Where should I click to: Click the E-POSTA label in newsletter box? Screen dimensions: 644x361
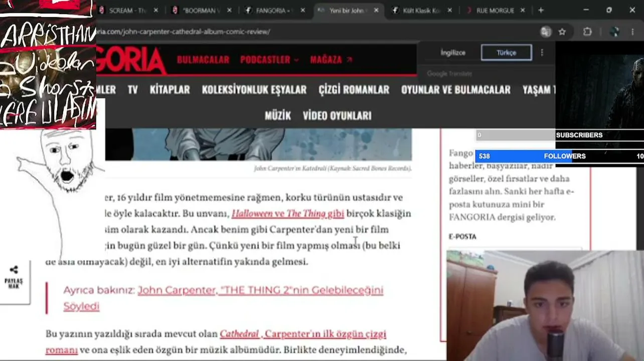point(462,237)
